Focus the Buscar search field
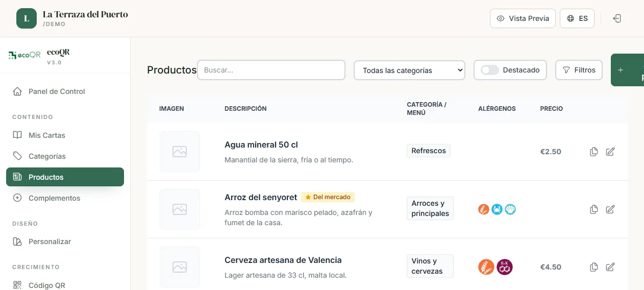 pos(271,70)
